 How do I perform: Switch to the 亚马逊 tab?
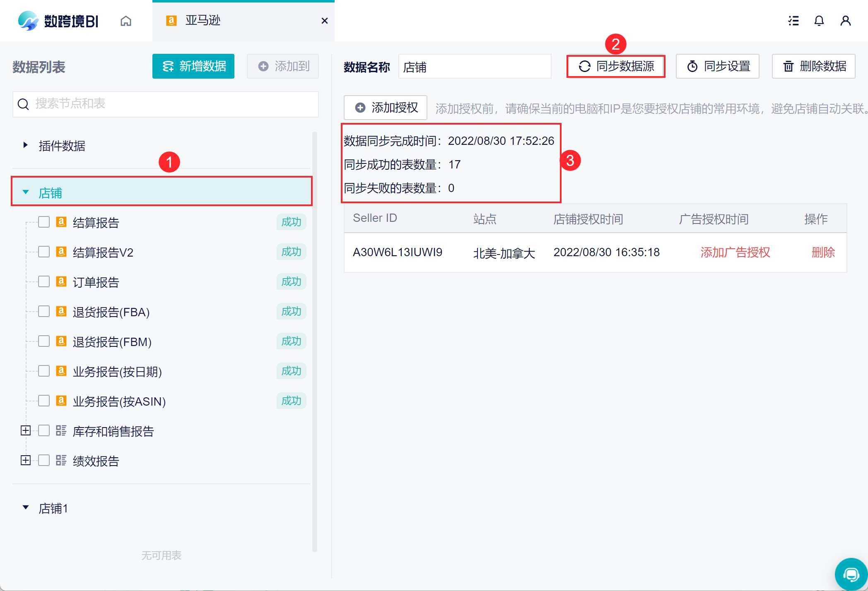click(x=203, y=21)
